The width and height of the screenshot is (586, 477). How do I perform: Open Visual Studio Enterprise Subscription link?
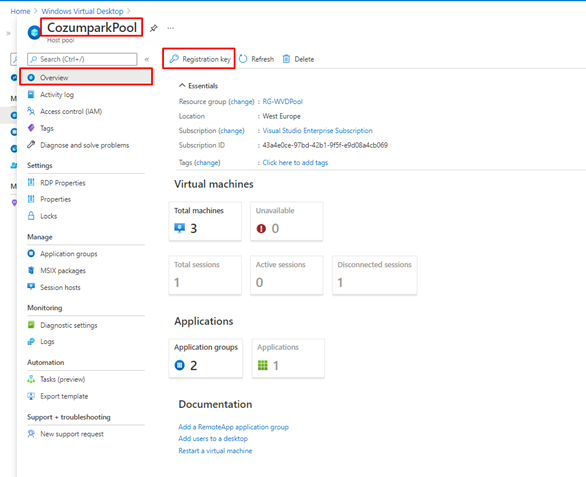(317, 130)
